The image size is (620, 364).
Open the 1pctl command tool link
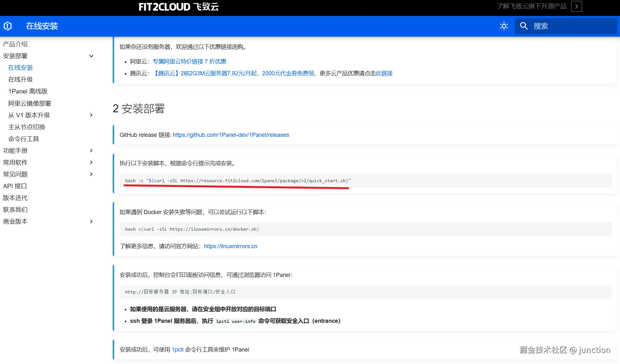point(177,350)
